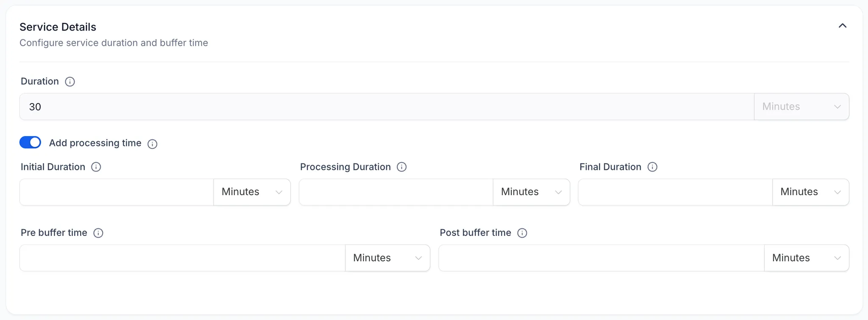This screenshot has height=320, width=868.
Task: Click the Pre buffer time info icon
Action: 98,233
